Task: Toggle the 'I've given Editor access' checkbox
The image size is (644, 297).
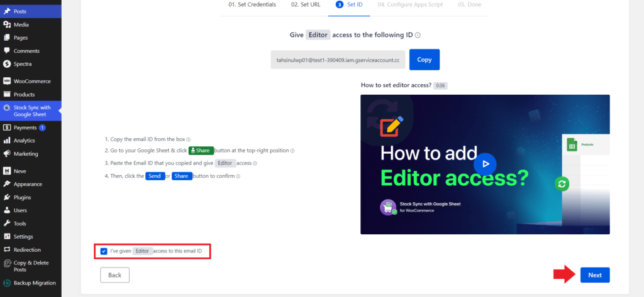Action: pyautogui.click(x=104, y=251)
